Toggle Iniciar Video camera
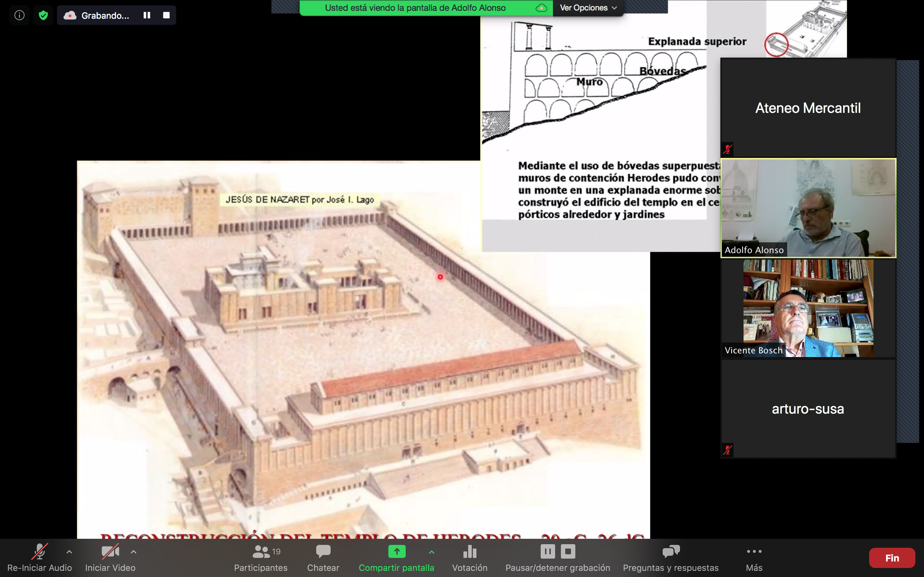This screenshot has height=577, width=924. (x=110, y=552)
